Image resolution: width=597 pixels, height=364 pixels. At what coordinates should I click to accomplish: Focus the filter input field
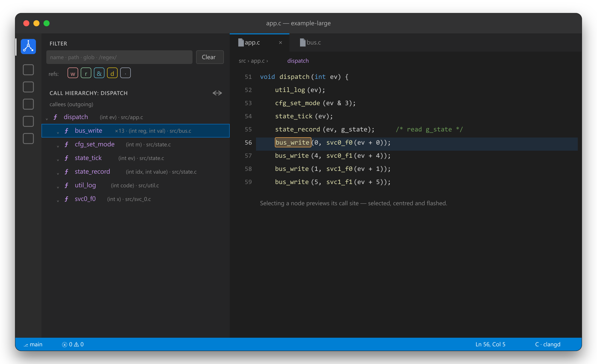pyautogui.click(x=119, y=57)
